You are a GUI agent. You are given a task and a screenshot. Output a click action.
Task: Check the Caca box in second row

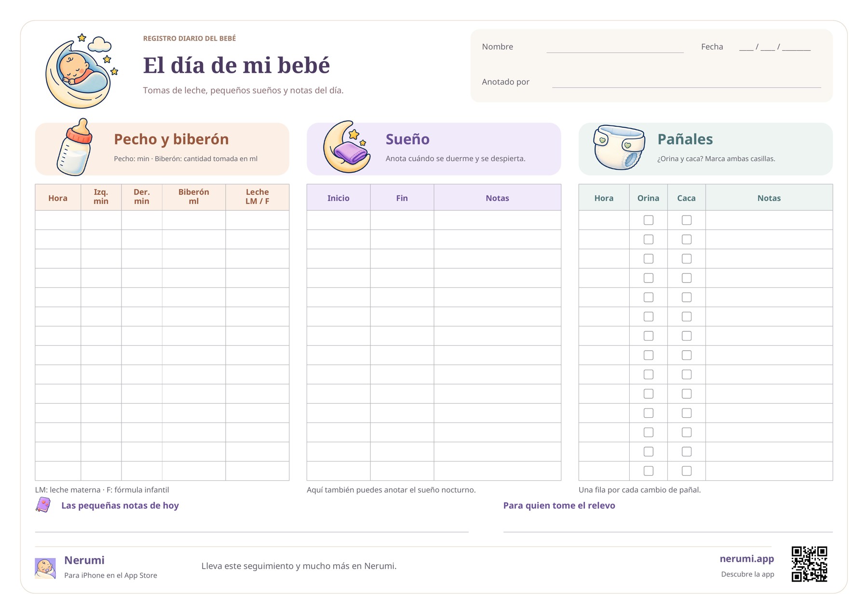(686, 239)
